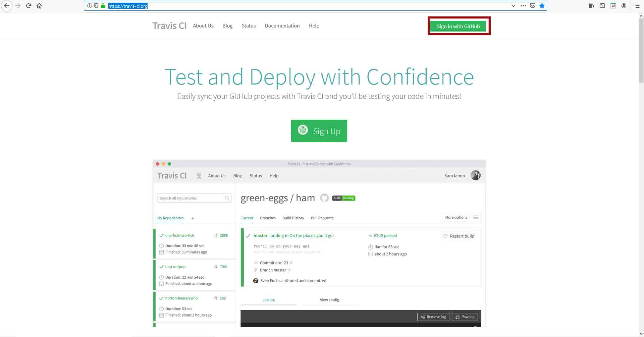Go back with the browser back arrow
Image resolution: width=644 pixels, height=337 pixels.
click(6, 6)
